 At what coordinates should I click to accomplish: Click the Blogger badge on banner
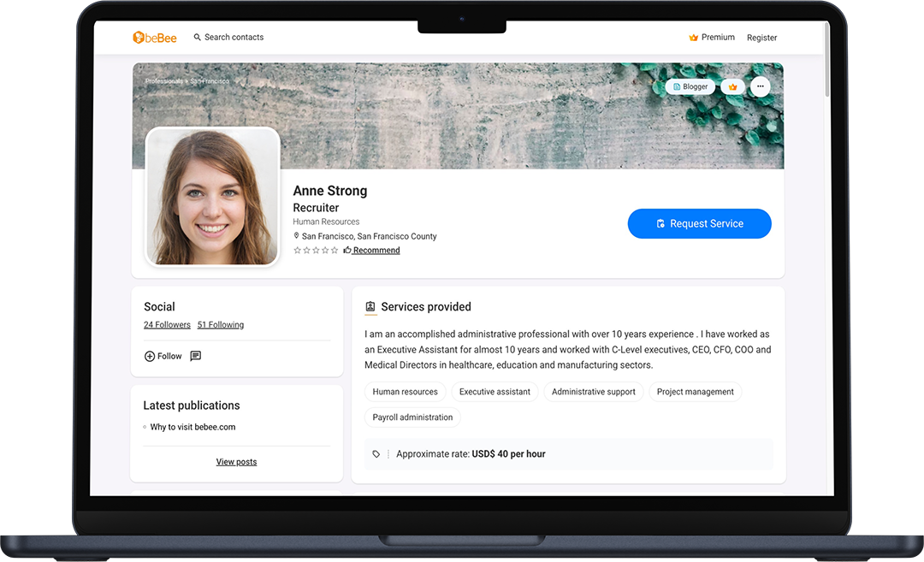click(690, 86)
